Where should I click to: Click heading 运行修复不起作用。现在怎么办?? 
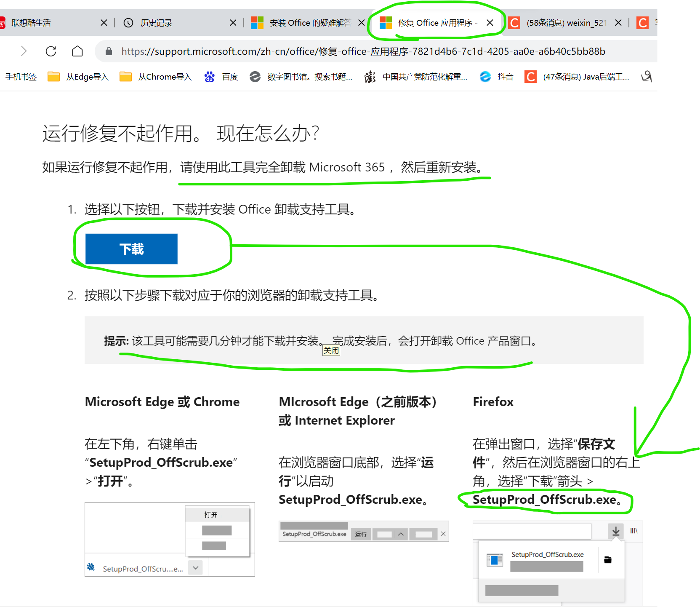tap(181, 134)
